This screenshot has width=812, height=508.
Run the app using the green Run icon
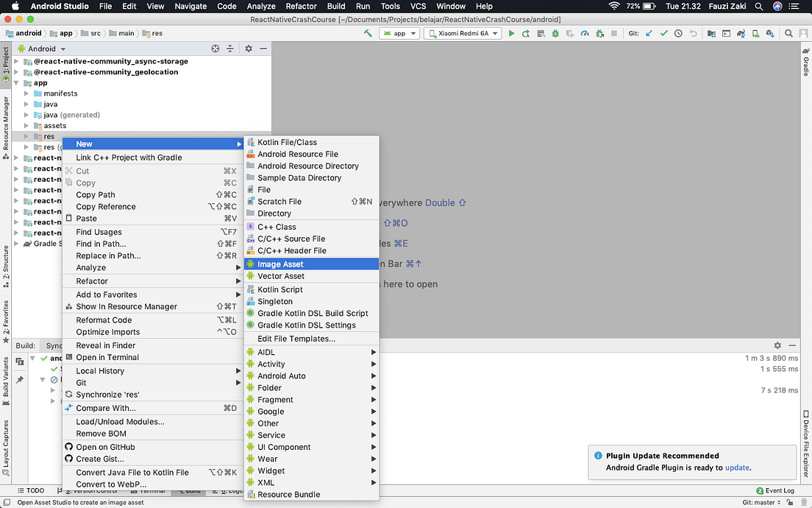click(512, 33)
